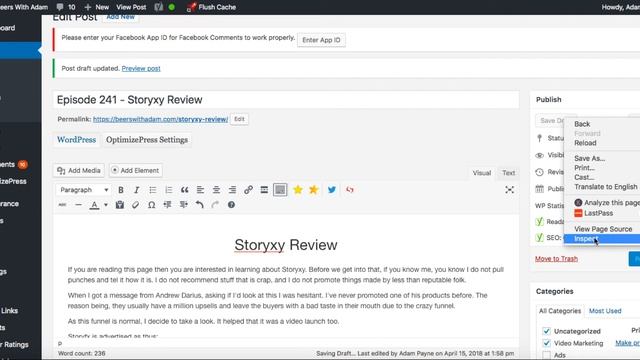Open the beerswithadam.com permalink URL
Image resolution: width=640 pixels, height=360 pixels.
pyautogui.click(x=160, y=119)
